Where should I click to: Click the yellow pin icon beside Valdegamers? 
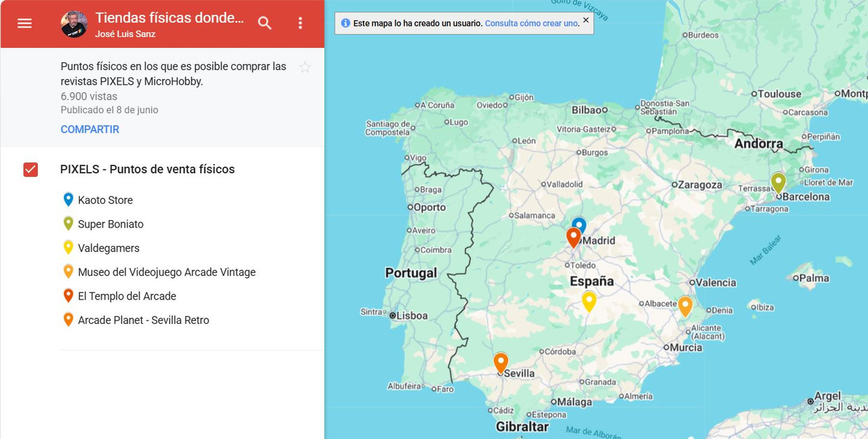point(68,248)
